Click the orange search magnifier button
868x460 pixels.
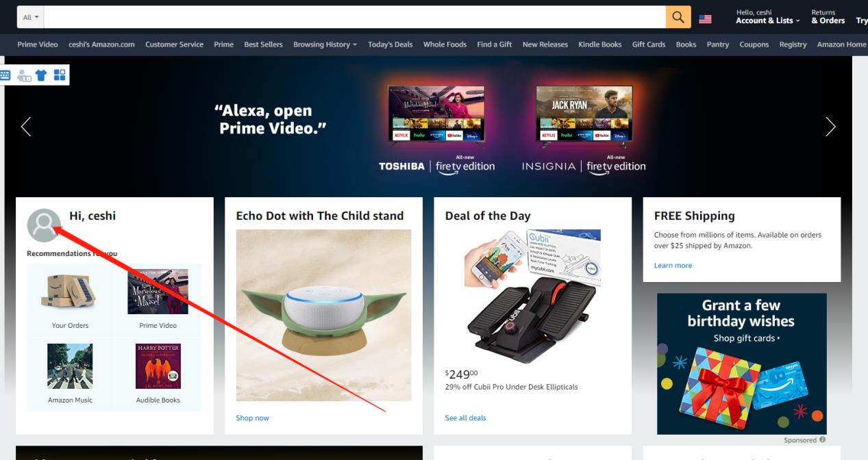[x=678, y=18]
